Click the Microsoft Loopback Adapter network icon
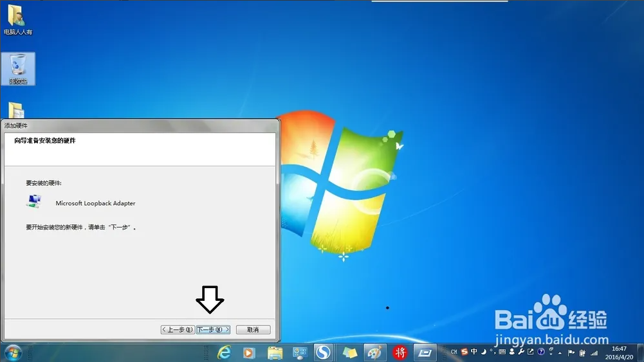Image resolution: width=644 pixels, height=362 pixels. point(33,202)
